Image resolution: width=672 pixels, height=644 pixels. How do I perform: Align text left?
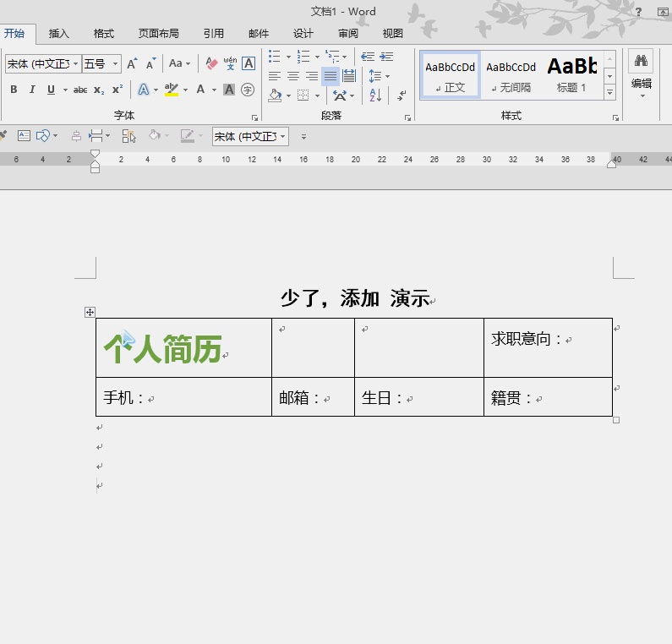pyautogui.click(x=274, y=76)
